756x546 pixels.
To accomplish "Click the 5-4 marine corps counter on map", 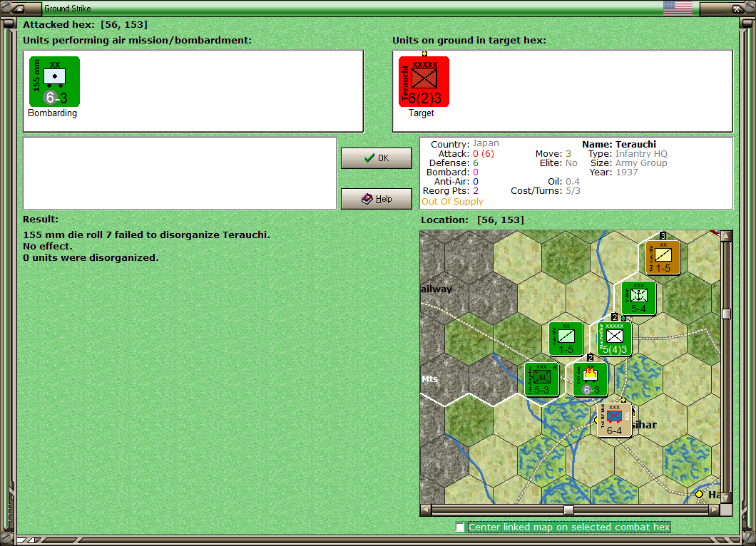I will click(638, 298).
